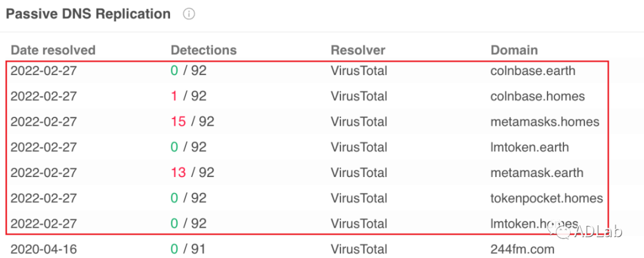Open the colnbase.homes domain entry
The width and height of the screenshot is (644, 258).
(537, 97)
